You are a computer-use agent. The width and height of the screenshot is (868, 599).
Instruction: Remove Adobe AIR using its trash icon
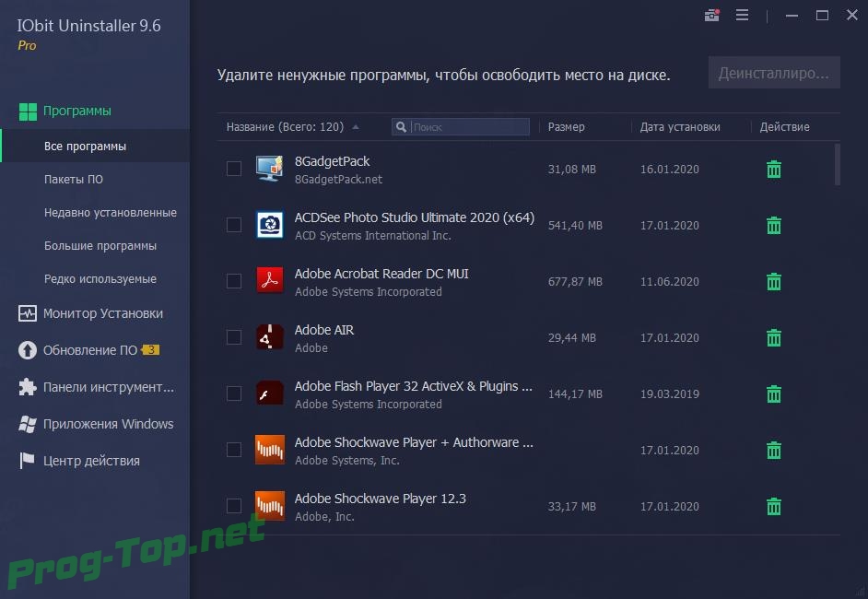(x=774, y=337)
